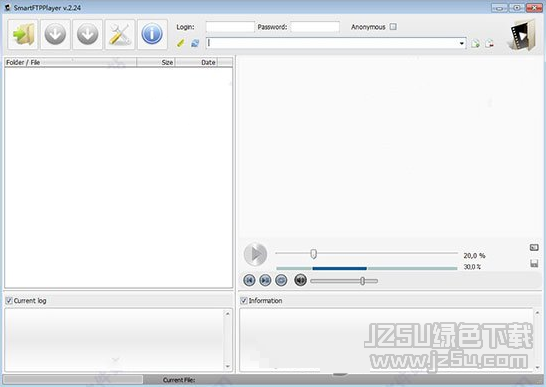Maximize the SmartFTPPlayer window
The height and width of the screenshot is (387, 546).
[517, 8]
